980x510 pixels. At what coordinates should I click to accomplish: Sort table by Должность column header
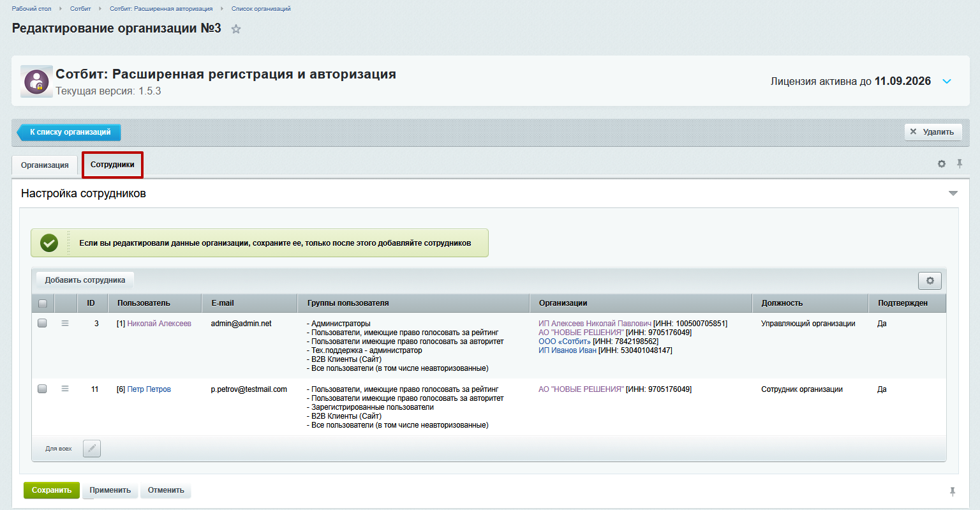pos(782,303)
